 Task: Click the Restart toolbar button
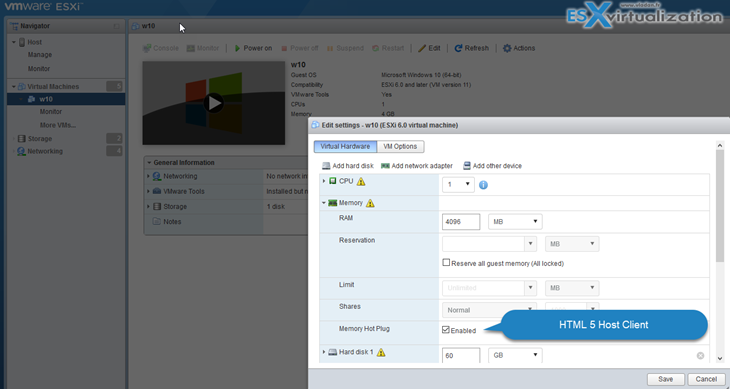(388, 48)
